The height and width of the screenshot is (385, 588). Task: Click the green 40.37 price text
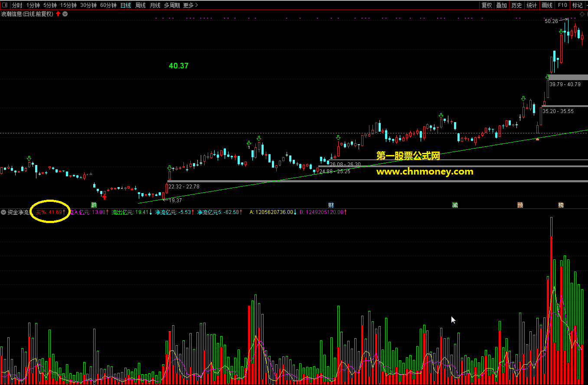point(179,66)
